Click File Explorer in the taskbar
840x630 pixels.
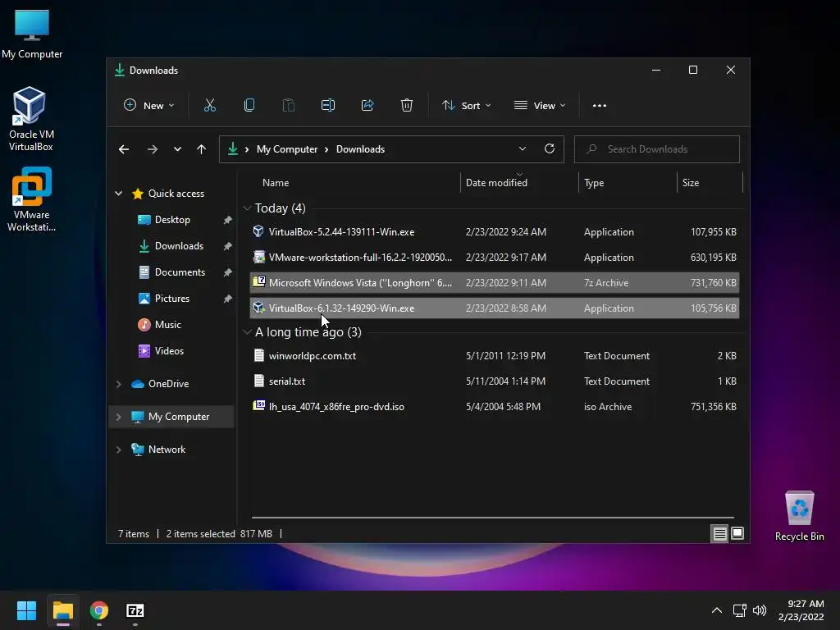pos(62,610)
